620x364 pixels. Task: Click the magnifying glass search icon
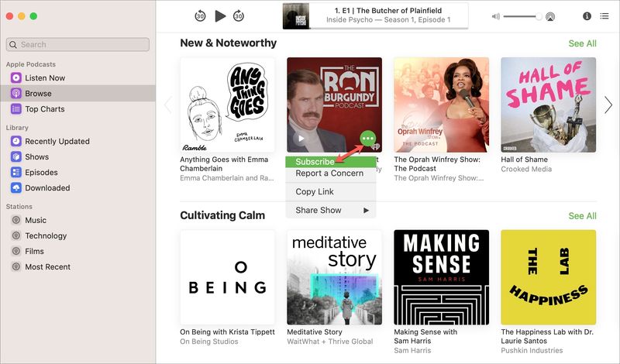click(x=13, y=45)
